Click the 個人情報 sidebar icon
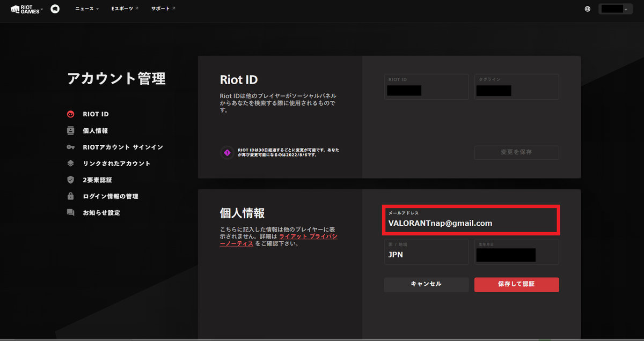Screen dimensions: 644x341 pyautogui.click(x=70, y=131)
